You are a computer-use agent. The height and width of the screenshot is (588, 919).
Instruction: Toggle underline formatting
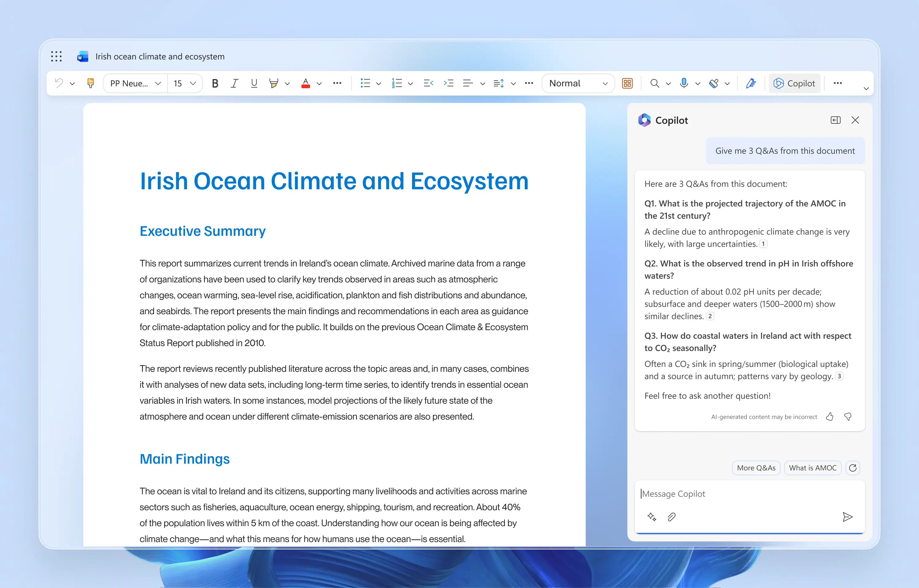point(254,83)
